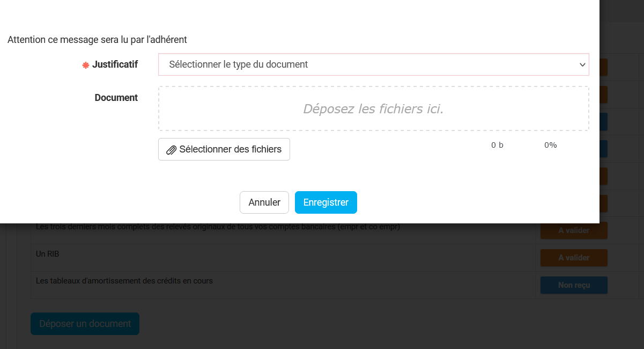Click the paperclip icon on the file button
Screen dimensions: 644x349
pyautogui.click(x=171, y=150)
